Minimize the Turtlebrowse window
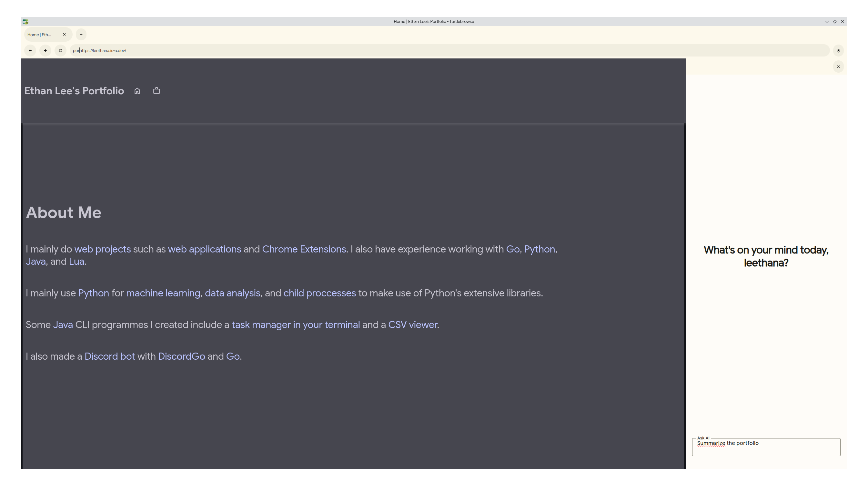This screenshot has height=494, width=868. click(x=827, y=22)
